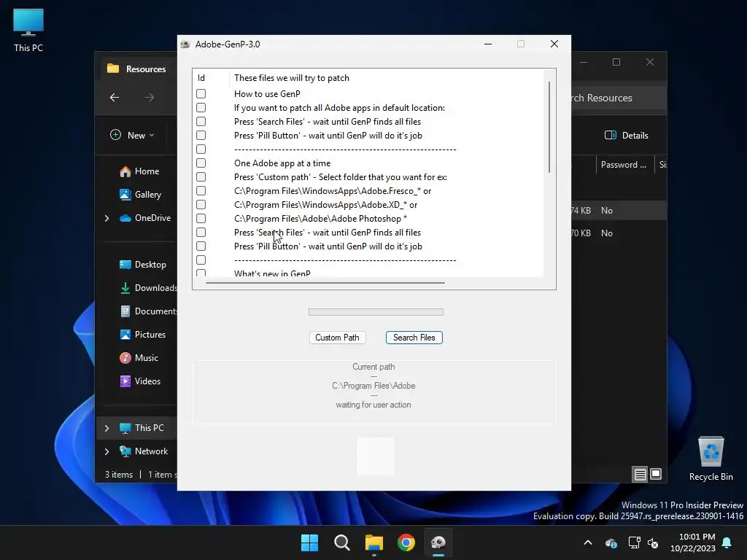Screen dimensions: 747x560
Task: Open File Explorer from the taskbar
Action: click(374, 542)
